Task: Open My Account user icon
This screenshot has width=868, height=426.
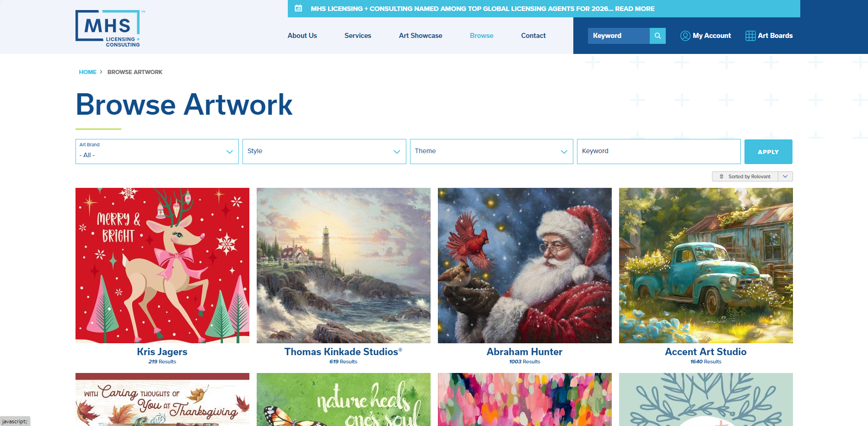Action: pyautogui.click(x=685, y=36)
